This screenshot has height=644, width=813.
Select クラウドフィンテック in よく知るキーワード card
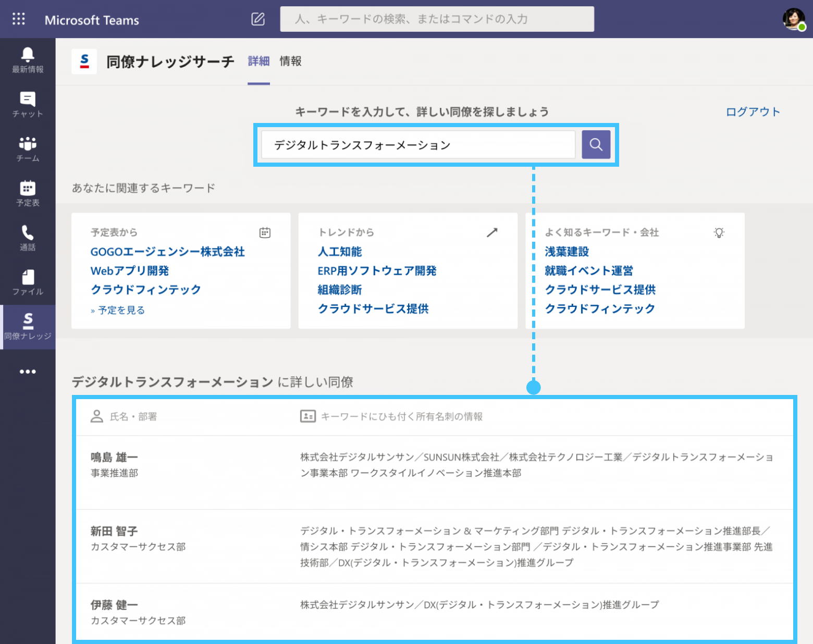click(x=600, y=309)
